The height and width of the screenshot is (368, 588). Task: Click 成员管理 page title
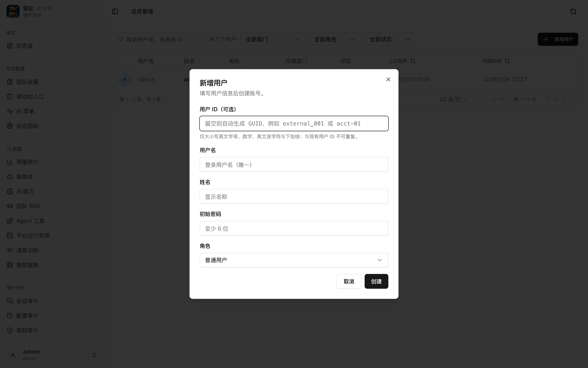point(142,11)
